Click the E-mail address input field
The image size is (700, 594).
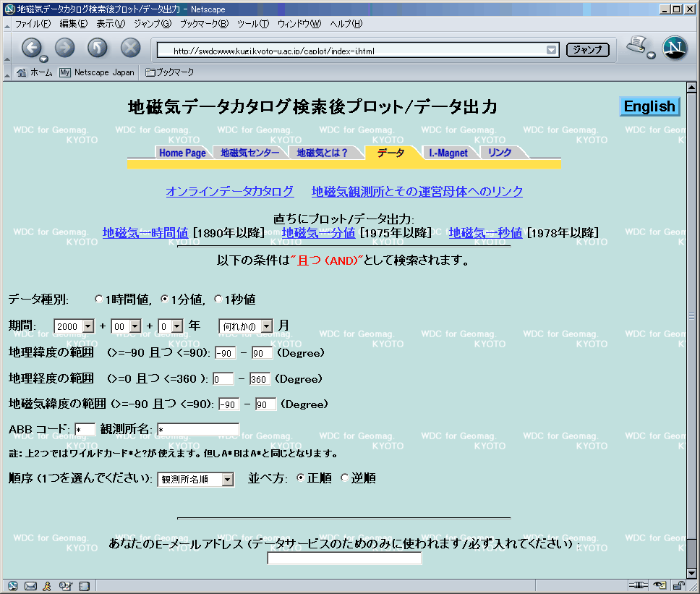pos(344,558)
